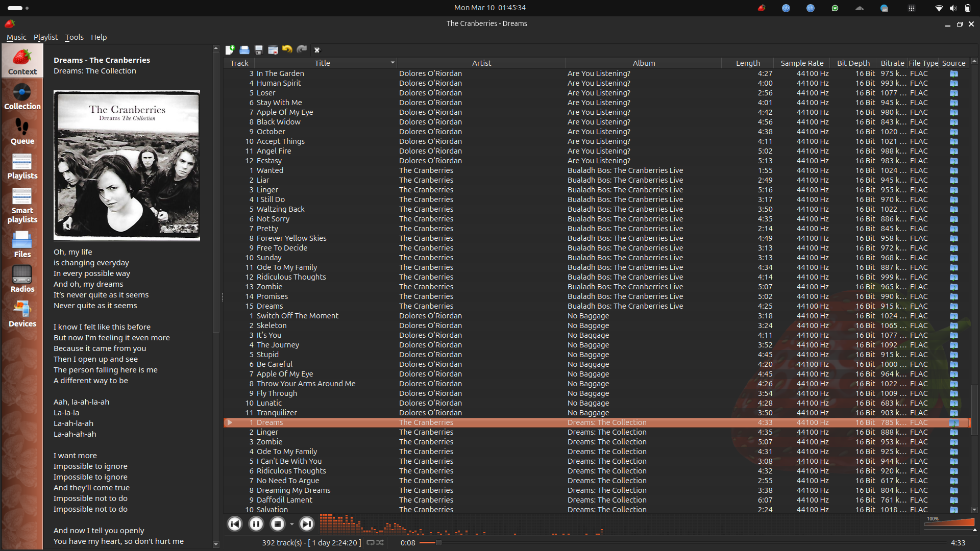The height and width of the screenshot is (551, 980).
Task: Click the load playlist icon
Action: pos(244,49)
